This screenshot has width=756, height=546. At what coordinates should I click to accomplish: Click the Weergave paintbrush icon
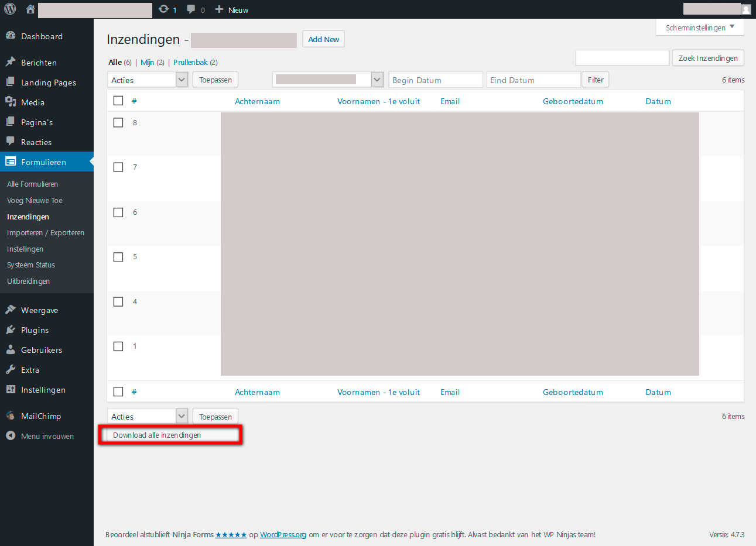11,310
